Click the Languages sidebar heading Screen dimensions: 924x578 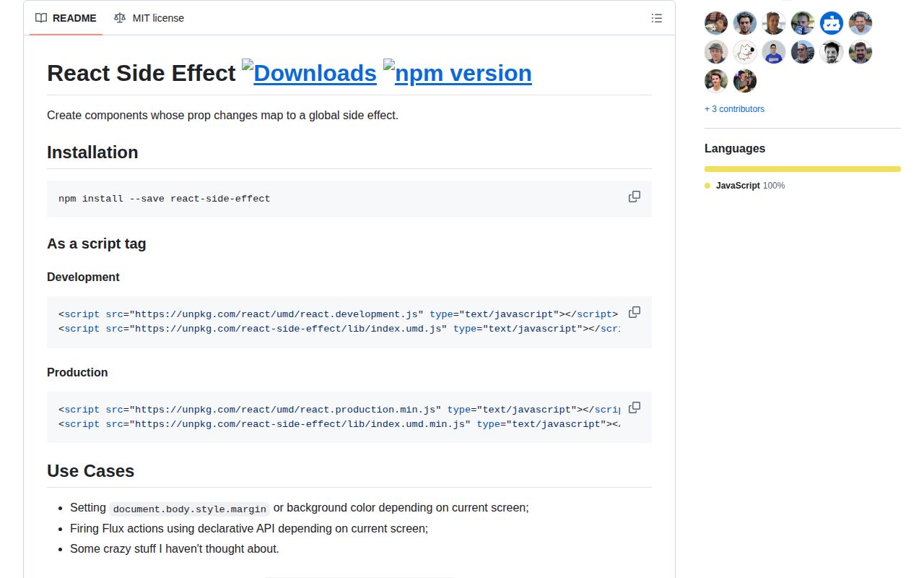coord(735,148)
